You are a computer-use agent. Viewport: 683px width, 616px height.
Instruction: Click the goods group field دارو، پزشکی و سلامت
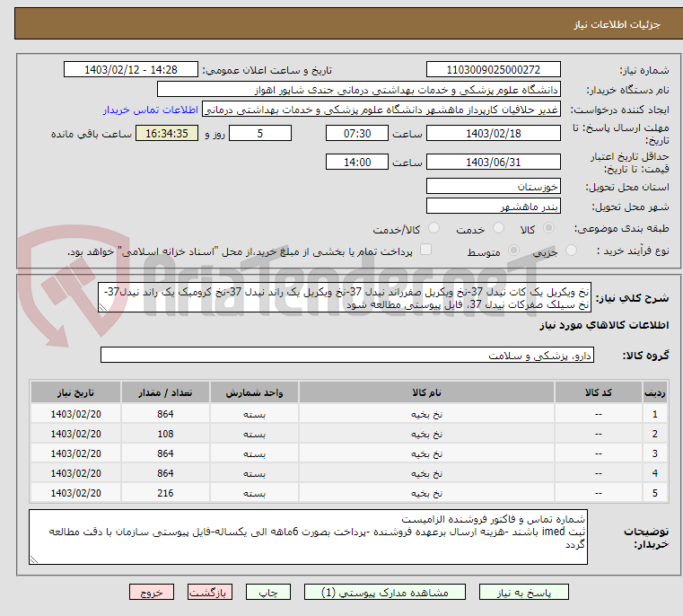pyautogui.click(x=347, y=356)
